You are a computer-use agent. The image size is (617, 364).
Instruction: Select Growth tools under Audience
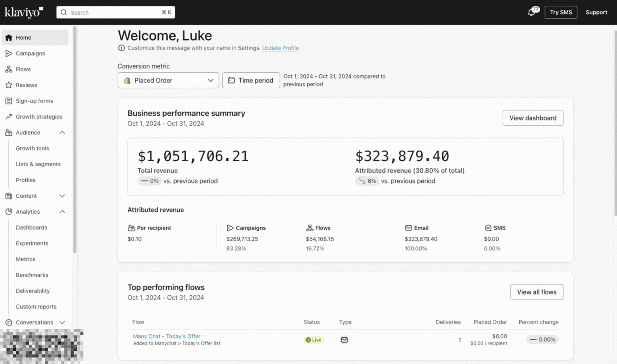point(32,148)
